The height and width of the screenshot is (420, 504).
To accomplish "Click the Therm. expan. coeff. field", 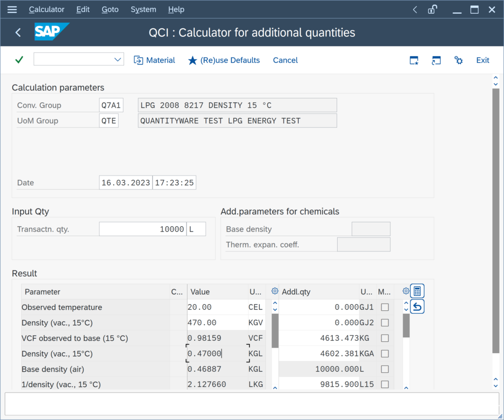I will click(364, 244).
